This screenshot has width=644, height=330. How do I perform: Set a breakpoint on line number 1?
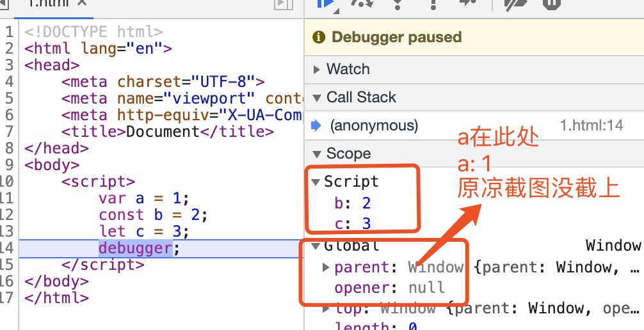point(10,32)
